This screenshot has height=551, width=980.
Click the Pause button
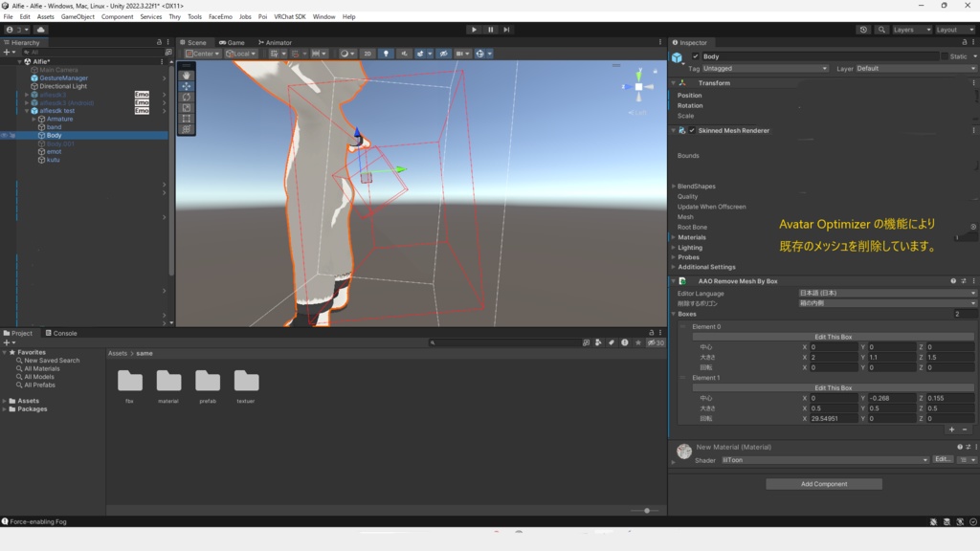coord(490,30)
